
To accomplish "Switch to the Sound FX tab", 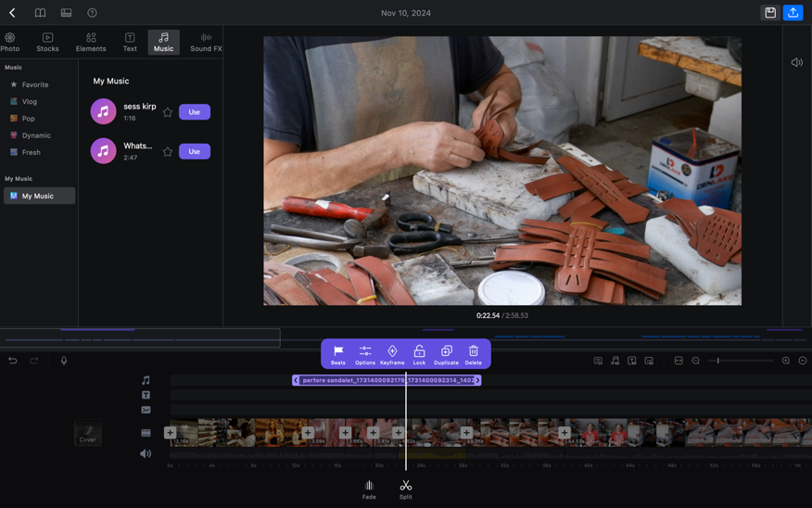I will click(206, 42).
